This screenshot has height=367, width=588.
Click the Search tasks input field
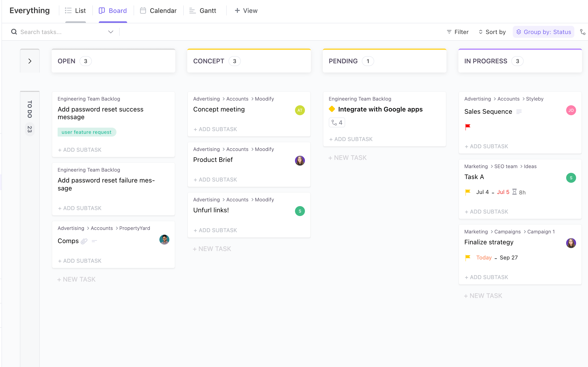50,32
